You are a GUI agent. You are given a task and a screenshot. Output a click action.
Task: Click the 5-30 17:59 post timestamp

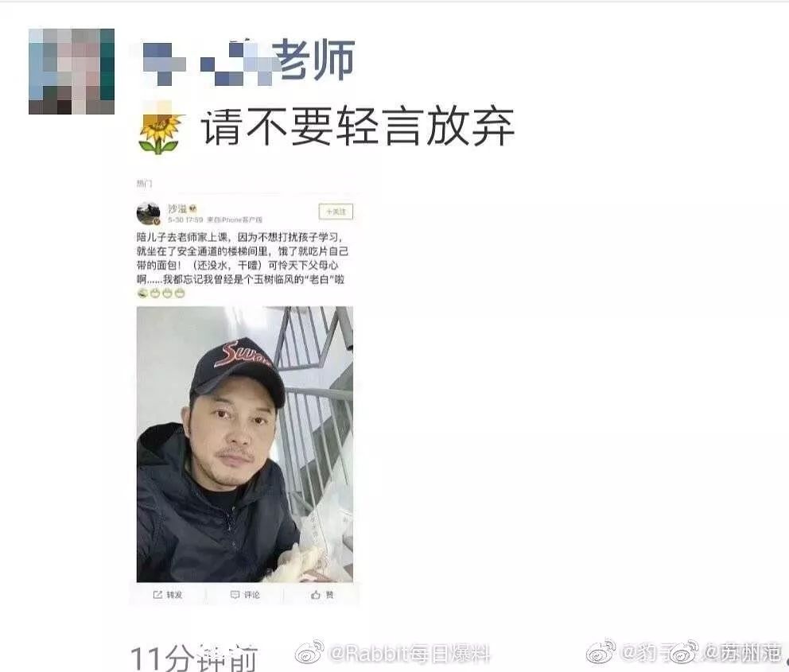185,220
